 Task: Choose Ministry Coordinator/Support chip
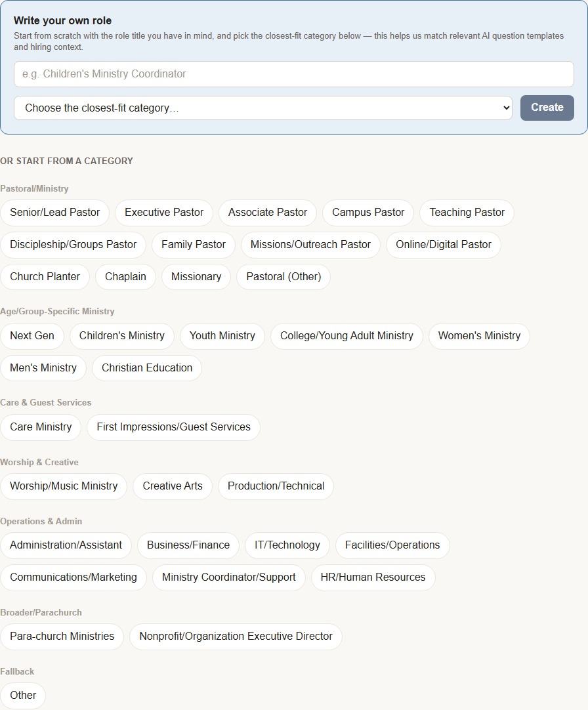229,577
